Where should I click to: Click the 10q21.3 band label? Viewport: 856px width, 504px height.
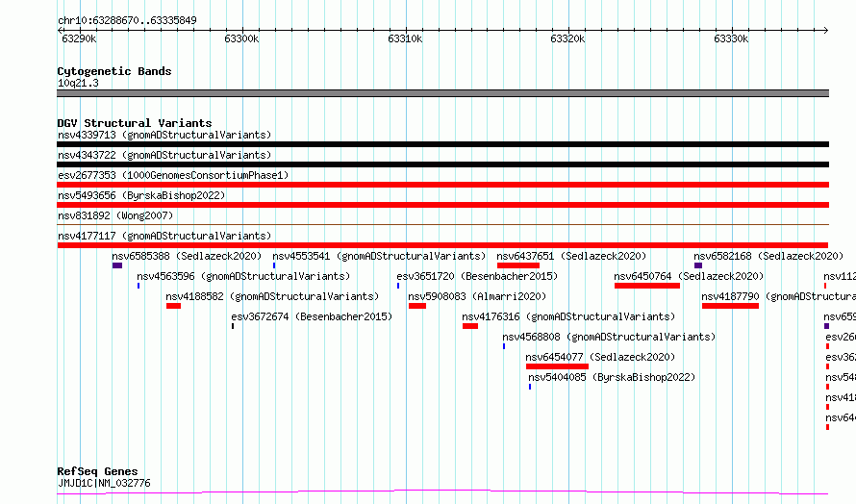(x=79, y=83)
